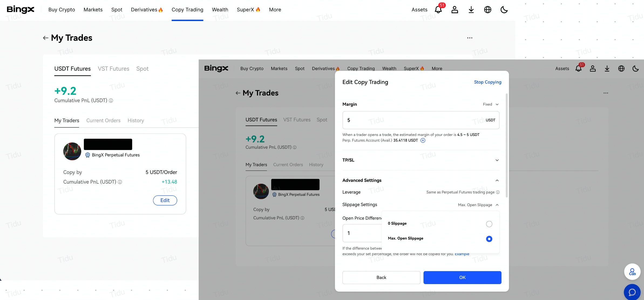
Task: Click three-dot menu in dimmed background page
Action: tap(606, 93)
